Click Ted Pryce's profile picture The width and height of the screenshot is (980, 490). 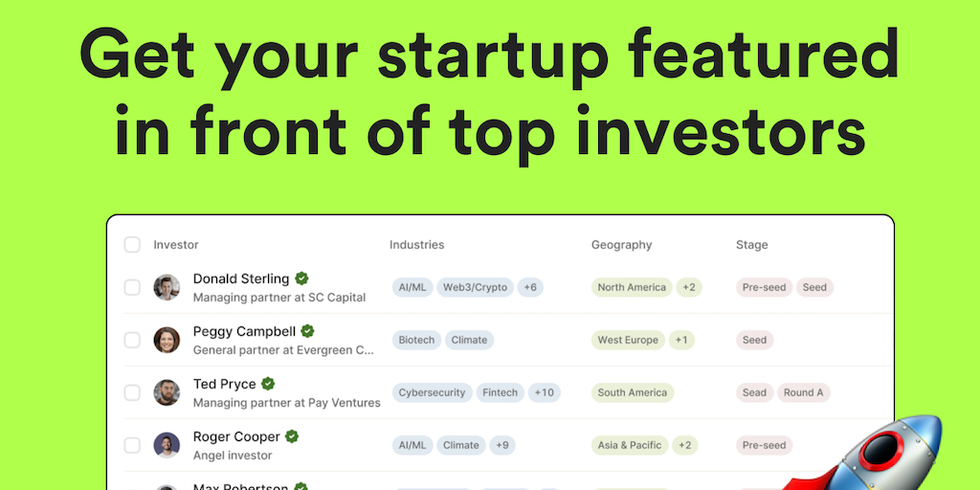pos(167,392)
